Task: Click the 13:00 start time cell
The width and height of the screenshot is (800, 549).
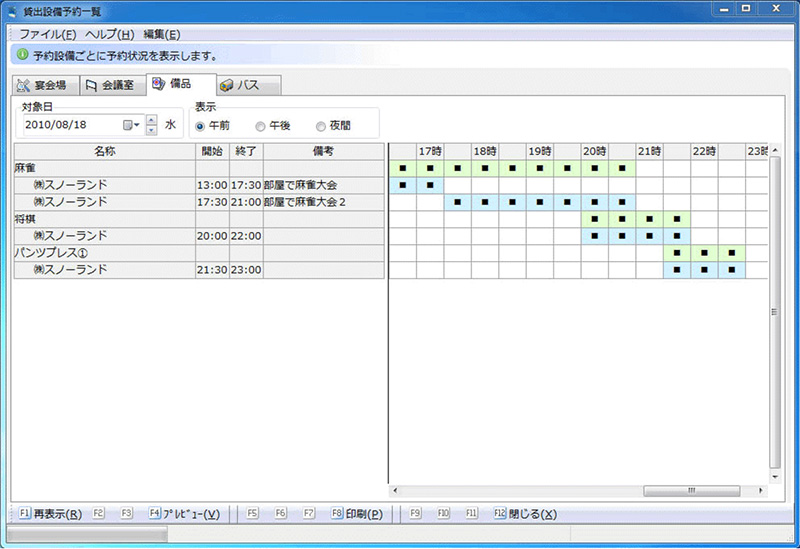Action: point(212,185)
